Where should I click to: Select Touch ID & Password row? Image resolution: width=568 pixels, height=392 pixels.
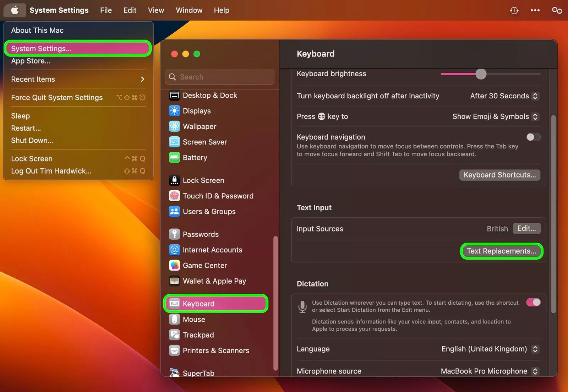216,196
